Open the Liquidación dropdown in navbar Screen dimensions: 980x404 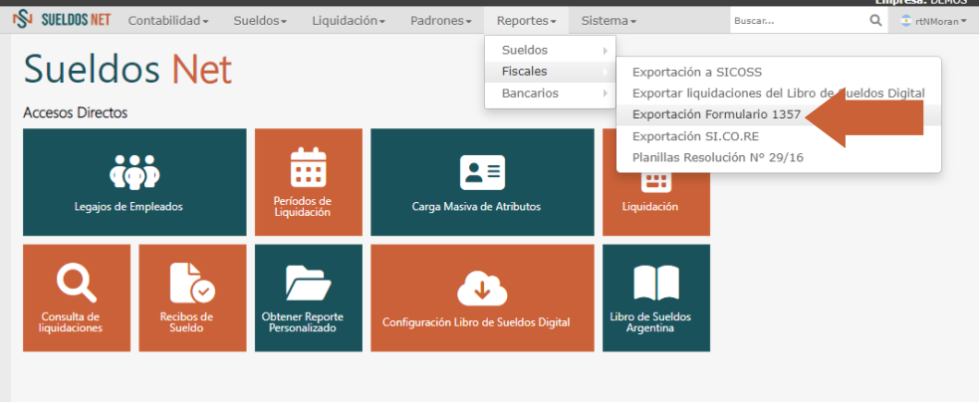(349, 21)
